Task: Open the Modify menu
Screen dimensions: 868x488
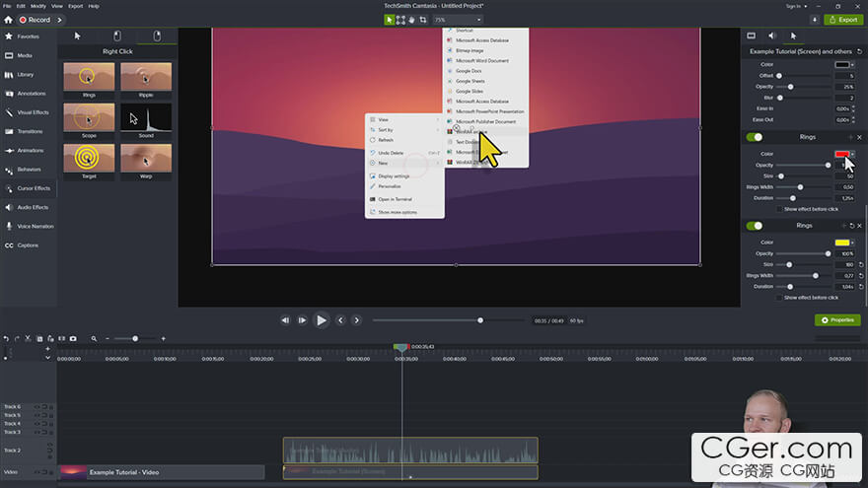Action: pos(38,6)
